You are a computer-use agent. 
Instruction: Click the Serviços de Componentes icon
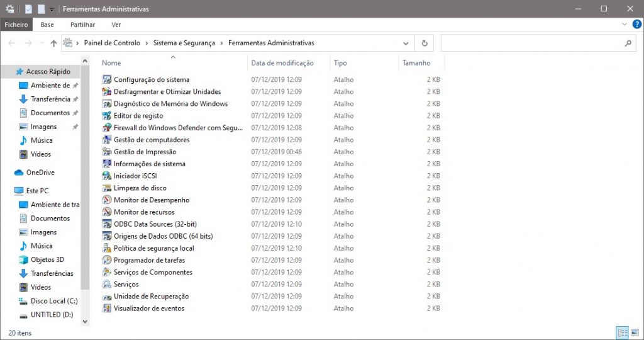click(x=107, y=272)
